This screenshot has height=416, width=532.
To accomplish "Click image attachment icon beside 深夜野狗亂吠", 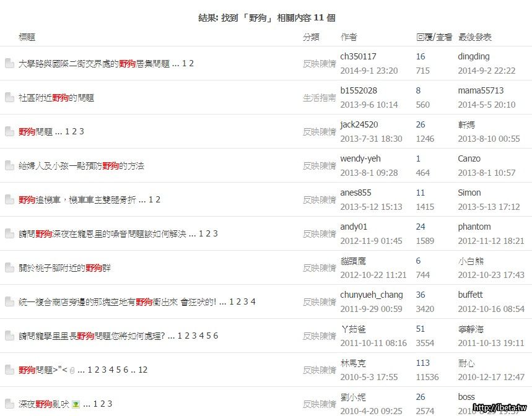I will (76, 404).
